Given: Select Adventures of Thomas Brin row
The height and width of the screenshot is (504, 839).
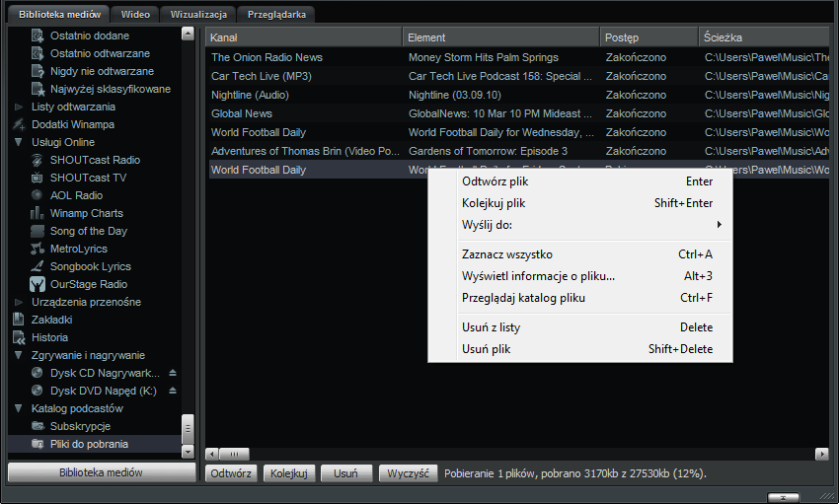Looking at the screenshot, I should [x=519, y=151].
